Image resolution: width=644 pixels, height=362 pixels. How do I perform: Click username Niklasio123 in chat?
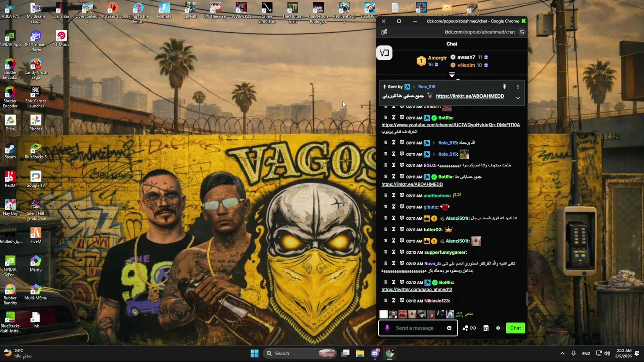pyautogui.click(x=437, y=301)
